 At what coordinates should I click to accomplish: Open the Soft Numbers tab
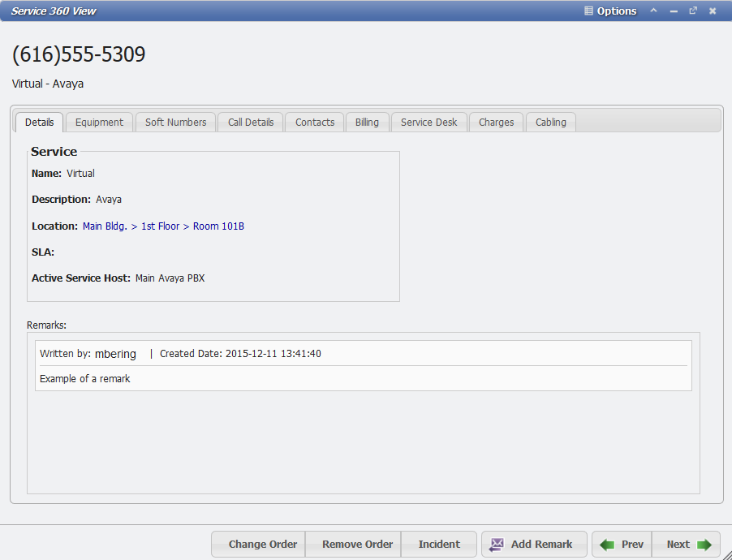tap(175, 122)
